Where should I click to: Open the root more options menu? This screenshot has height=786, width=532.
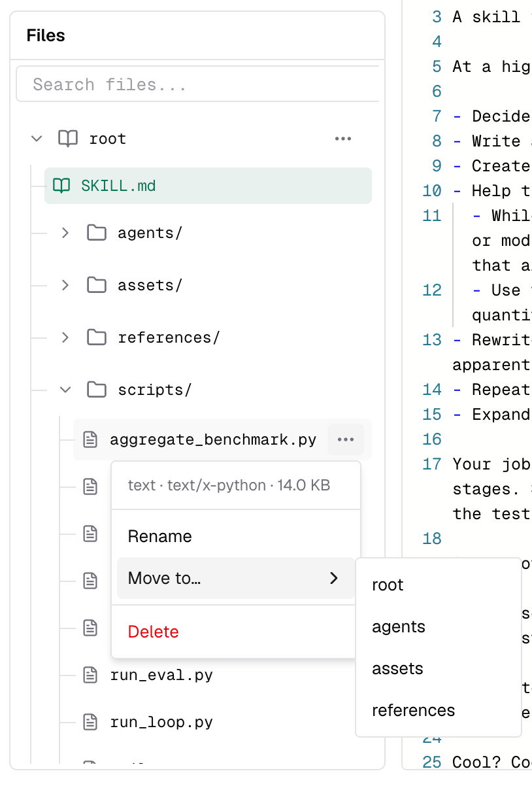pyautogui.click(x=343, y=139)
